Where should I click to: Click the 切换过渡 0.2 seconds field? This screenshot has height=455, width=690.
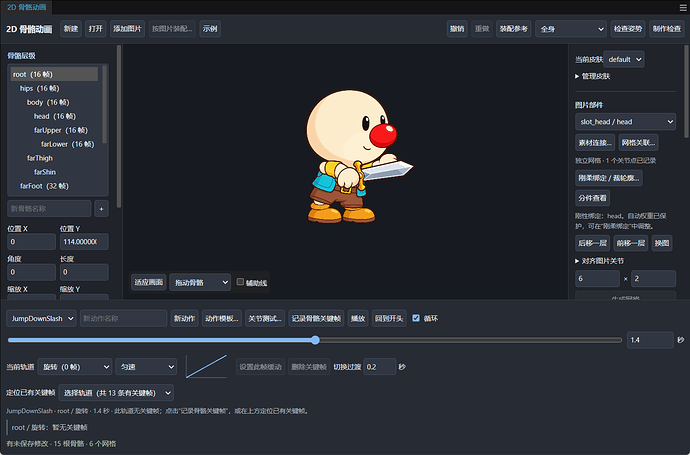380,367
